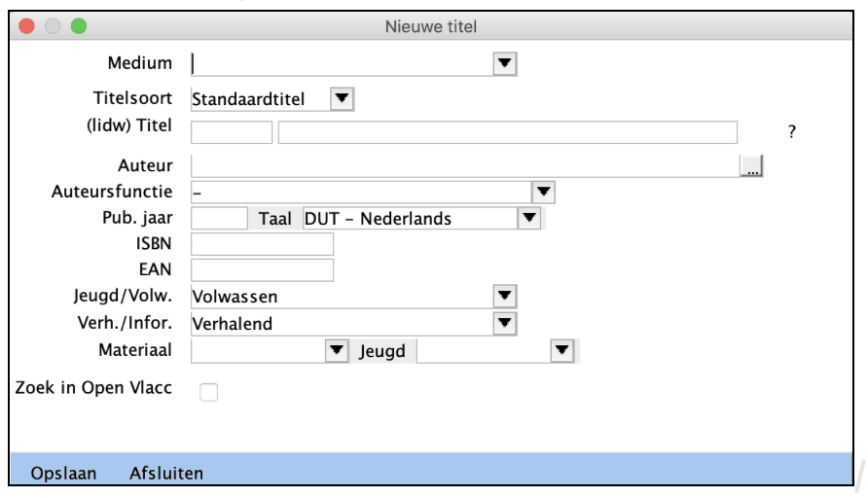Click the question mark help icon
Image resolution: width=868 pixels, height=498 pixels.
click(x=792, y=133)
